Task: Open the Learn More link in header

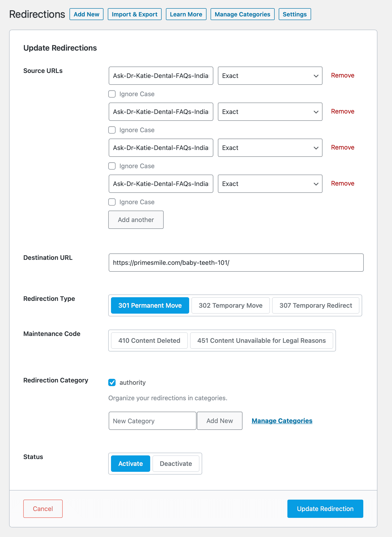Action: click(x=186, y=14)
